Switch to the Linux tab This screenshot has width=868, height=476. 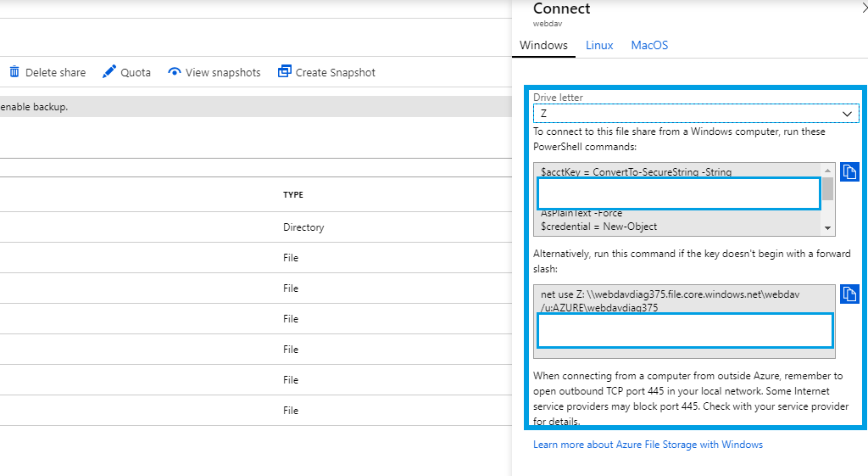pyautogui.click(x=599, y=45)
